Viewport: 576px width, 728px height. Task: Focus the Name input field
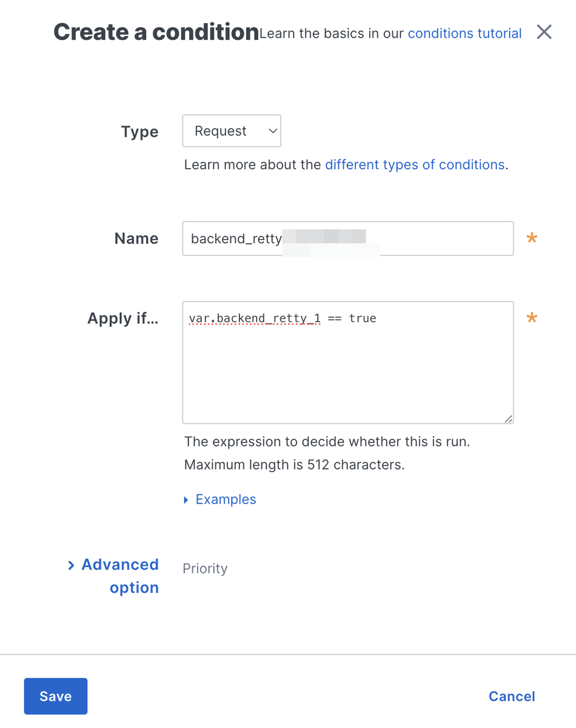pos(348,238)
